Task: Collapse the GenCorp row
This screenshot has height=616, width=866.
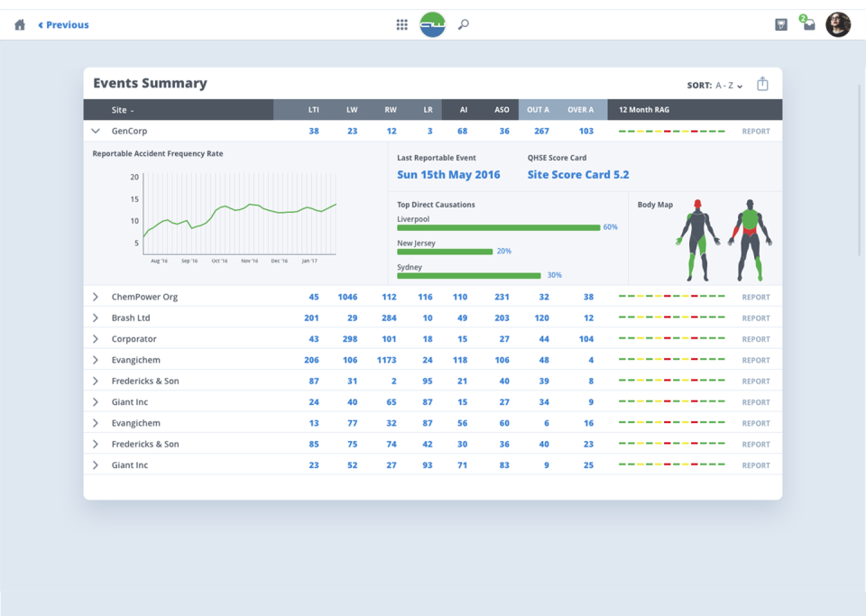Action: 96,131
